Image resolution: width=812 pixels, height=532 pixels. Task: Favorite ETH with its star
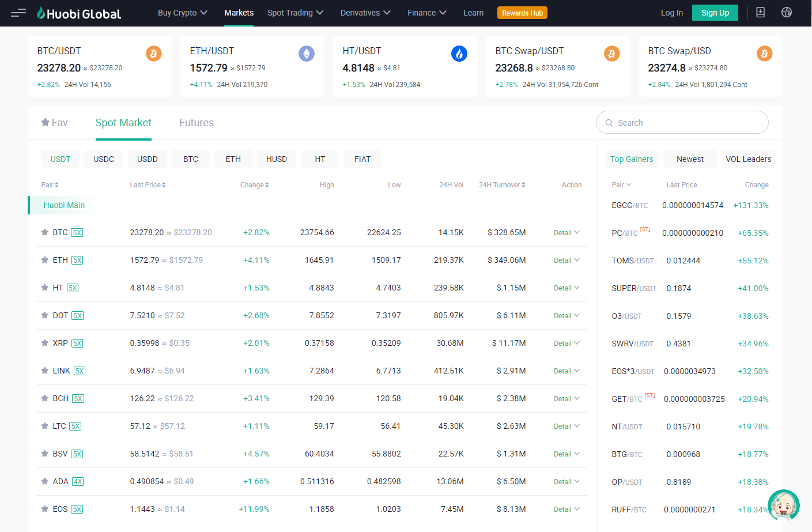pos(44,260)
